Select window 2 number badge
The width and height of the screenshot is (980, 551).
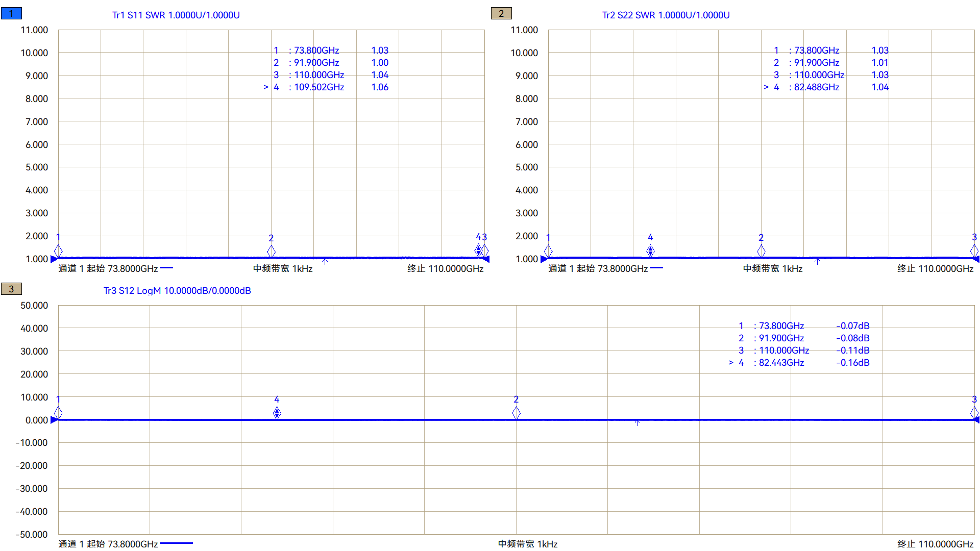pyautogui.click(x=501, y=14)
